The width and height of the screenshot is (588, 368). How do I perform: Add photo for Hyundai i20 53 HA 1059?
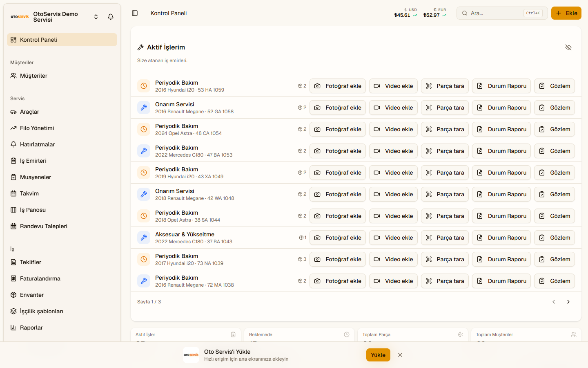click(x=338, y=86)
